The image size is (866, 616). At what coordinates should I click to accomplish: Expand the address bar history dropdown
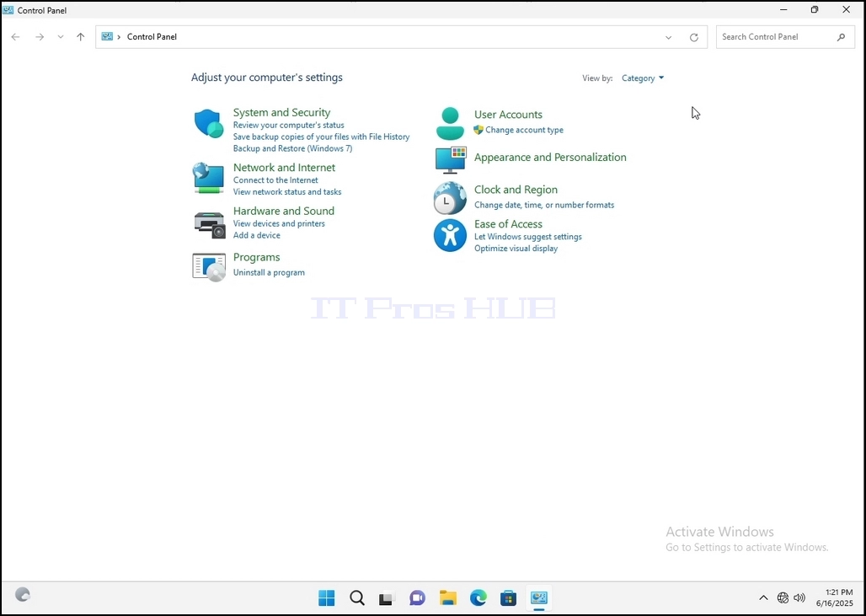[668, 37]
